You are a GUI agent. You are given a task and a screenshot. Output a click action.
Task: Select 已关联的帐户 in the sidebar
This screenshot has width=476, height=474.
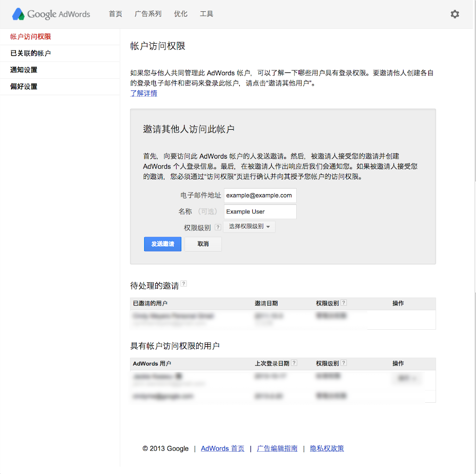coord(31,53)
